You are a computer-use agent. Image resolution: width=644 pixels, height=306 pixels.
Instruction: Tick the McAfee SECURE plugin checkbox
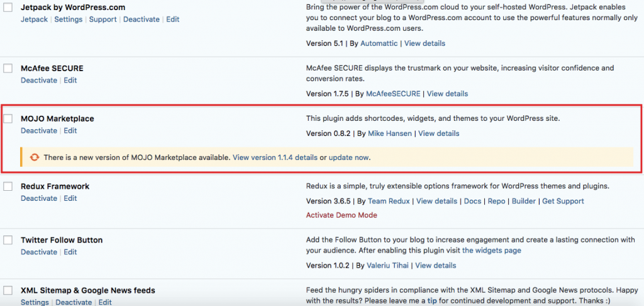click(x=8, y=68)
